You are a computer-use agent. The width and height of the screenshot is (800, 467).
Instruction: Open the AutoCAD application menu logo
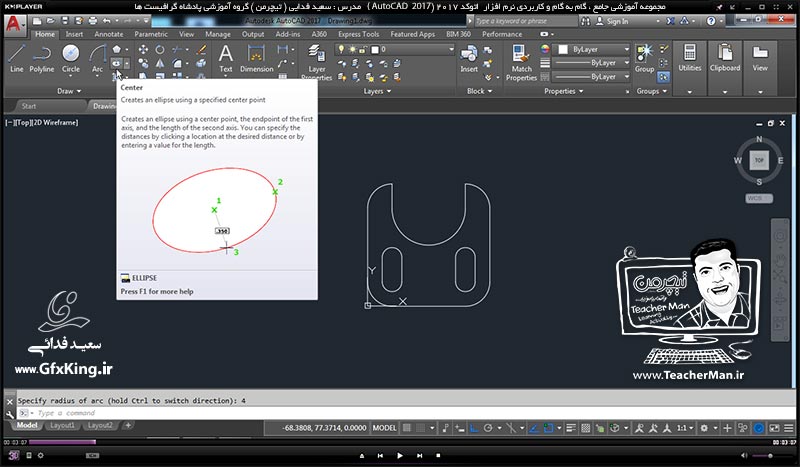tap(14, 24)
